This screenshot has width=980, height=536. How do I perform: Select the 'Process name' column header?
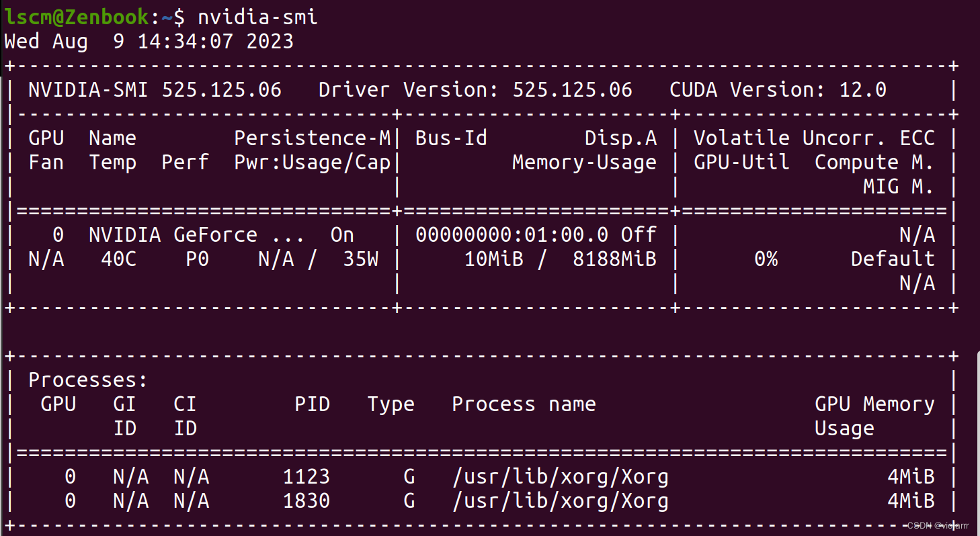[x=524, y=404]
